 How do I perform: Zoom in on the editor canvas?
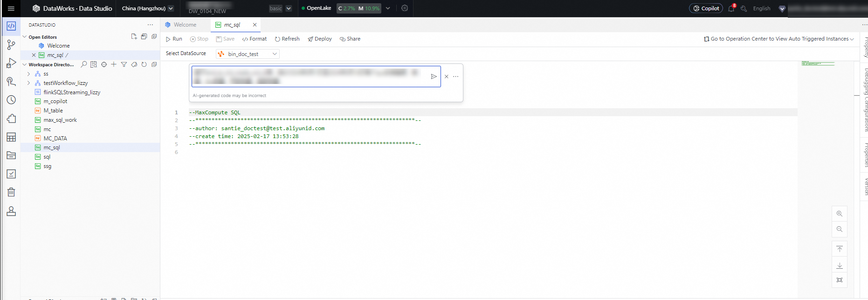coord(840,214)
